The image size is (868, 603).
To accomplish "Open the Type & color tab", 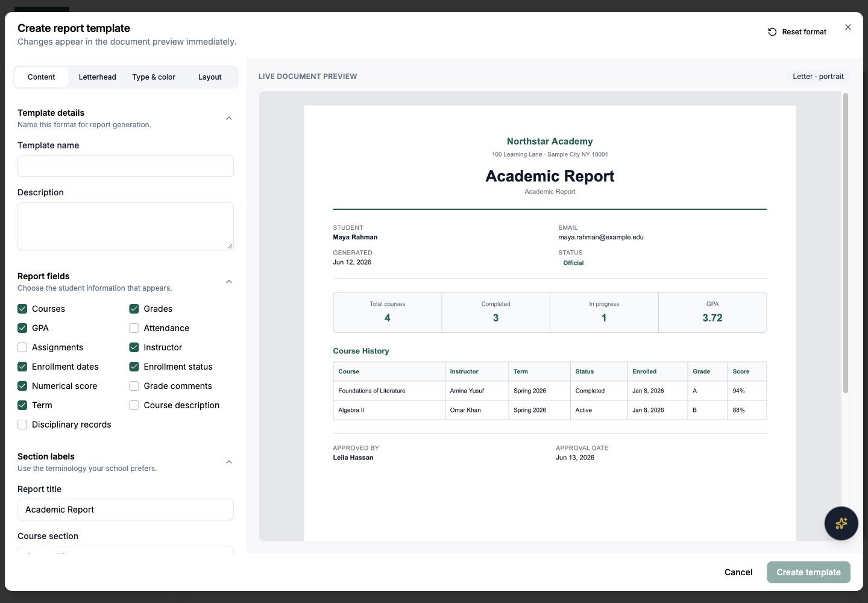I will 154,77.
